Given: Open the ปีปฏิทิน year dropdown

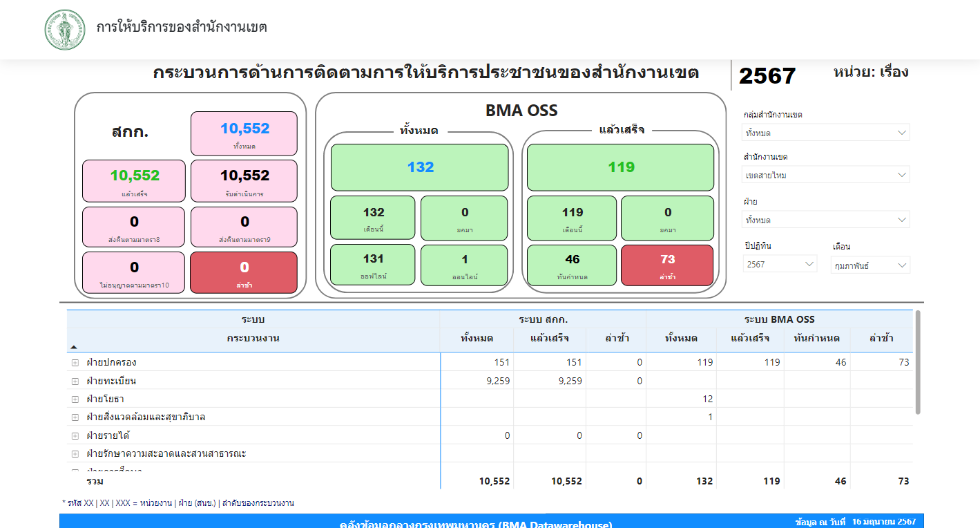Looking at the screenshot, I should [x=780, y=264].
